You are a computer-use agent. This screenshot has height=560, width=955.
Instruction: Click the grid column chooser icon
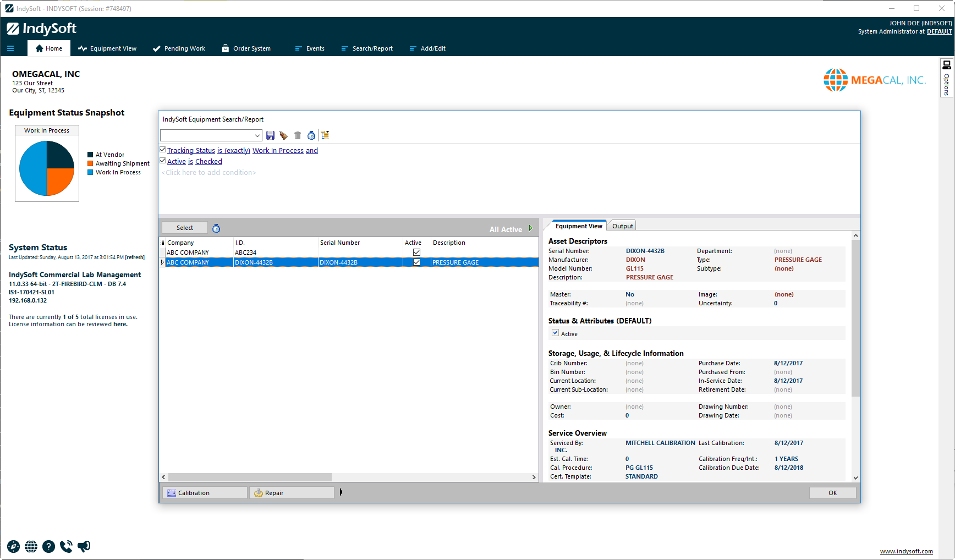(x=162, y=243)
